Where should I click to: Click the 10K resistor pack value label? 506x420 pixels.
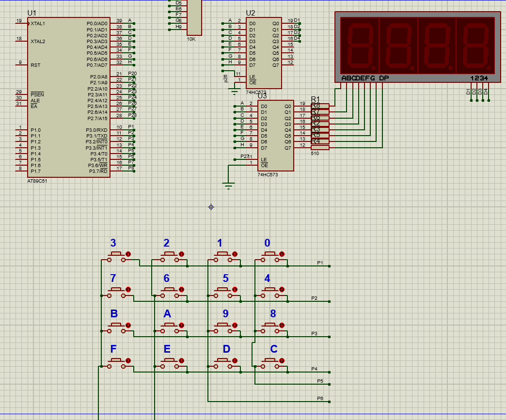point(191,39)
